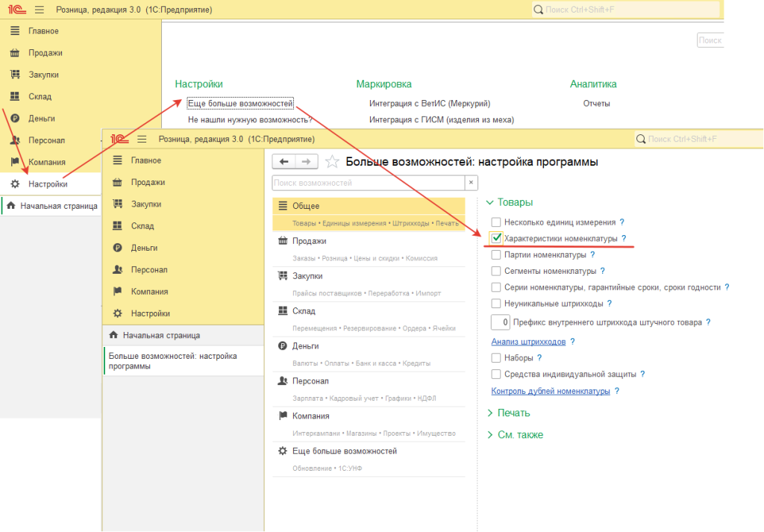This screenshot has height=532, width=764.
Task: Add page to favorites with star icon
Action: pos(332,162)
